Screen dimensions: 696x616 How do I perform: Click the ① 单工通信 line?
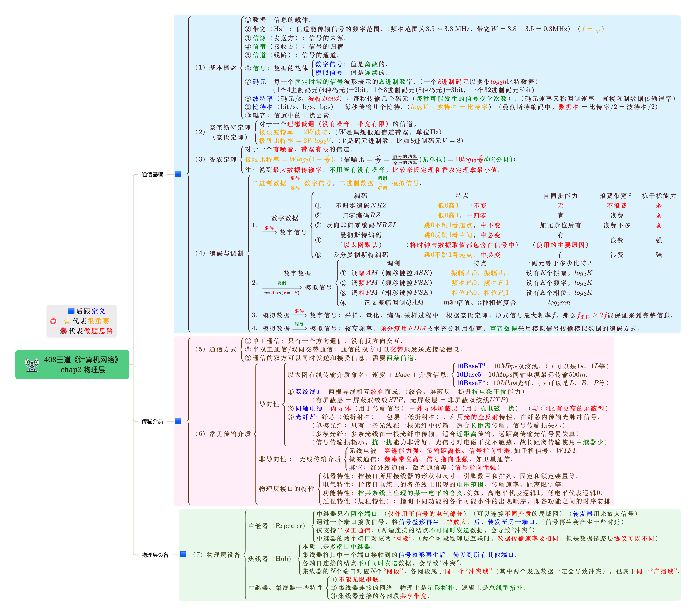tap(323, 341)
